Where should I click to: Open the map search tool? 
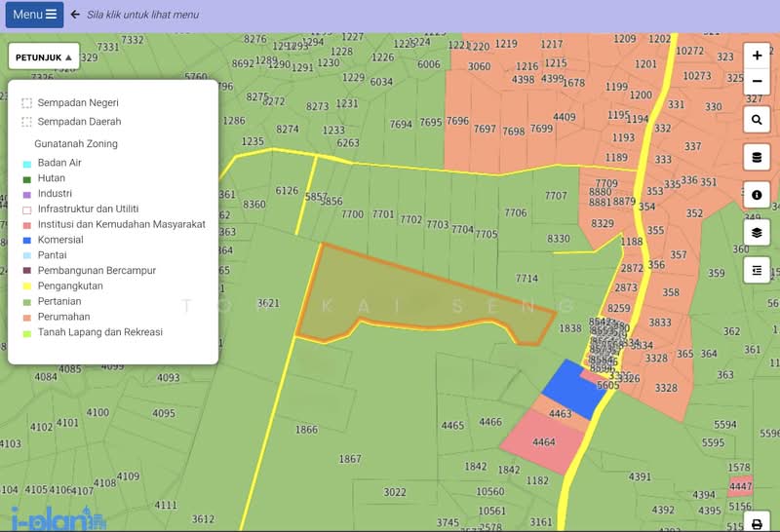(757, 119)
